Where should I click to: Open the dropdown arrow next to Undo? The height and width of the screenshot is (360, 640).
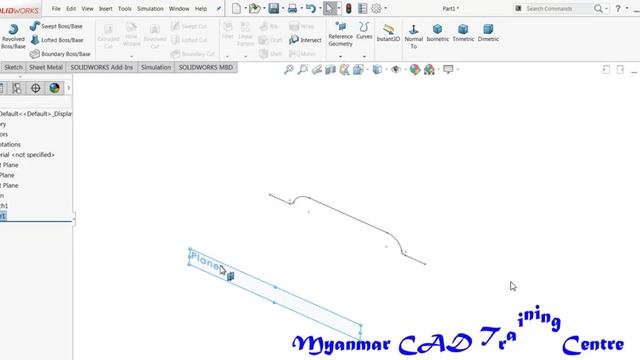pyautogui.click(x=320, y=9)
